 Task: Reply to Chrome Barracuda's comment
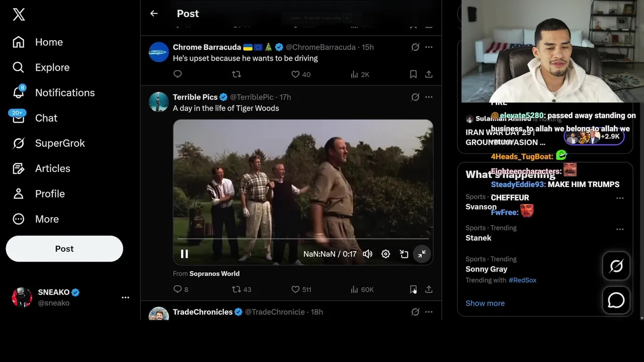[178, 74]
